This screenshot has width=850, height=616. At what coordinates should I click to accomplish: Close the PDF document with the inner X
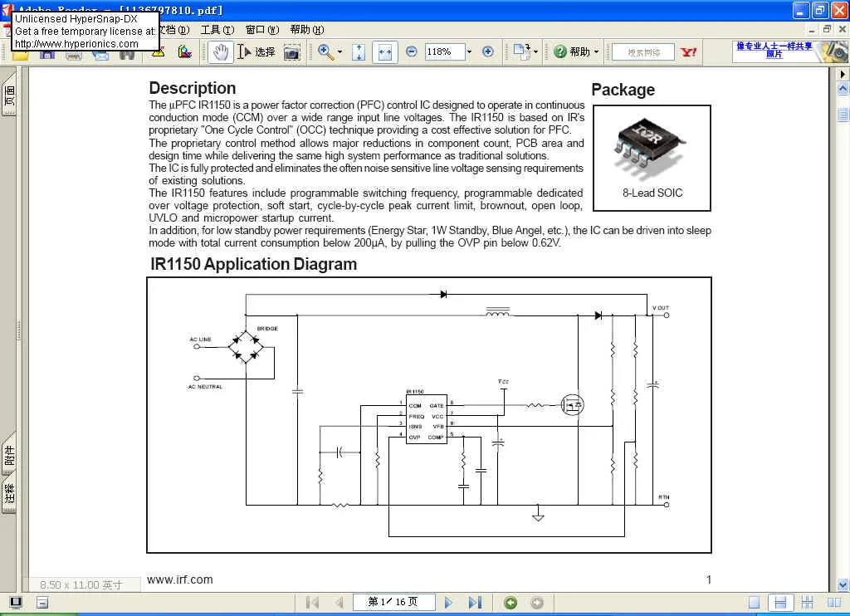[x=842, y=29]
